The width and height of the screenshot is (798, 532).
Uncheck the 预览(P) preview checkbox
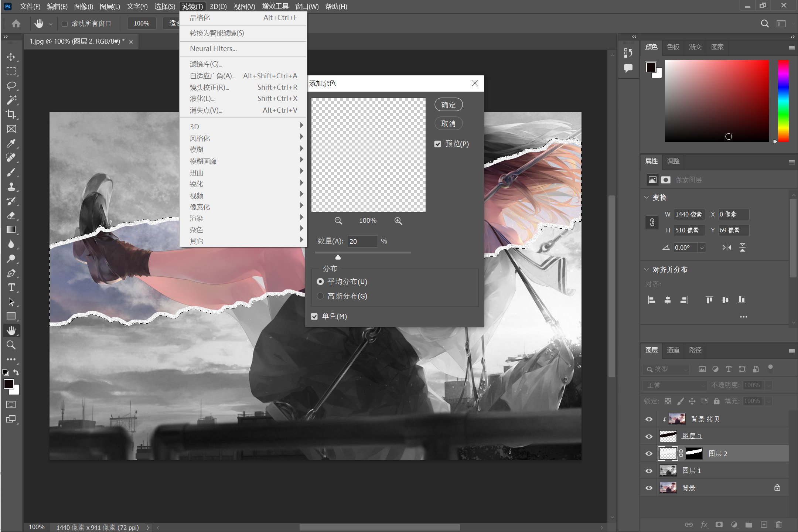438,144
